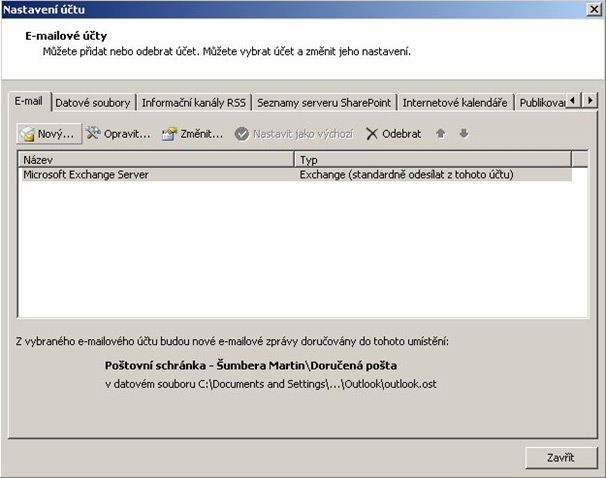Move the account down with the arrow
The height and width of the screenshot is (478, 606).
tap(463, 133)
